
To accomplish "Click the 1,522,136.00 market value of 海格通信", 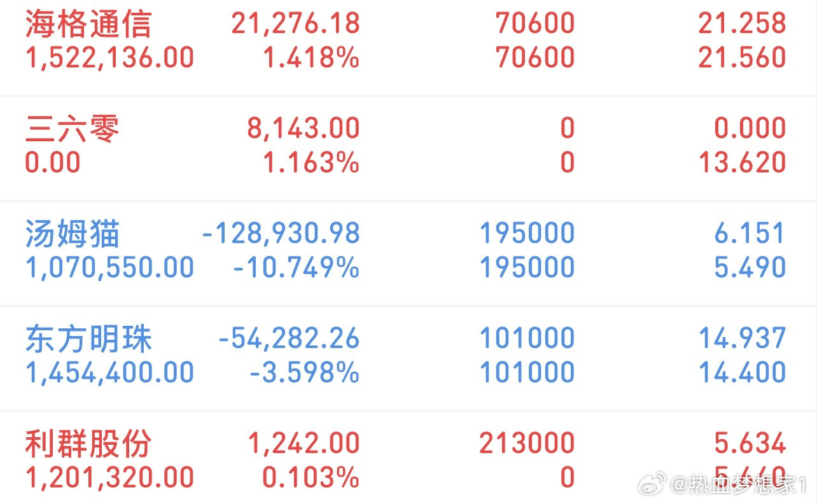I will click(x=108, y=57).
